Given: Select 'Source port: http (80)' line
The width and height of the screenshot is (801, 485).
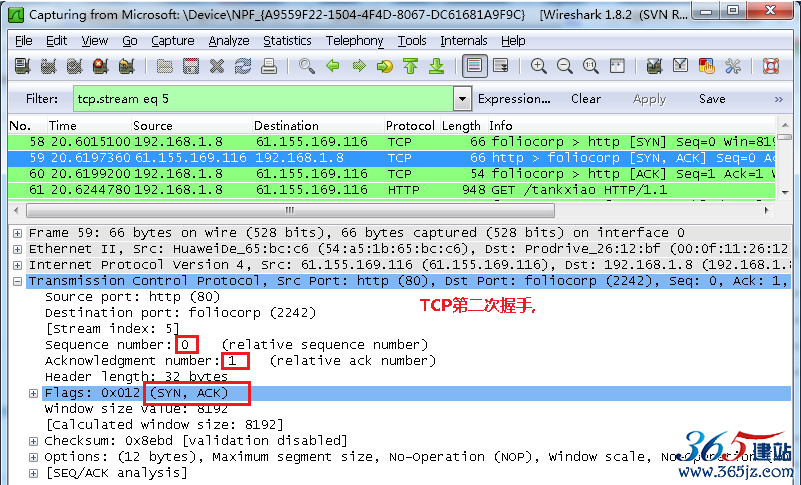Looking at the screenshot, I should click(133, 297).
